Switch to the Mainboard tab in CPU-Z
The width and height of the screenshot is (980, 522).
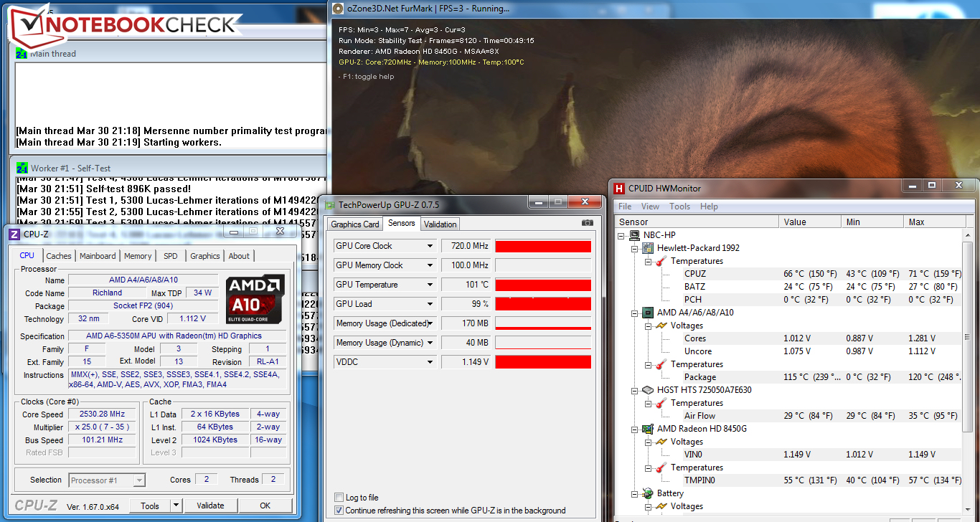click(x=98, y=256)
